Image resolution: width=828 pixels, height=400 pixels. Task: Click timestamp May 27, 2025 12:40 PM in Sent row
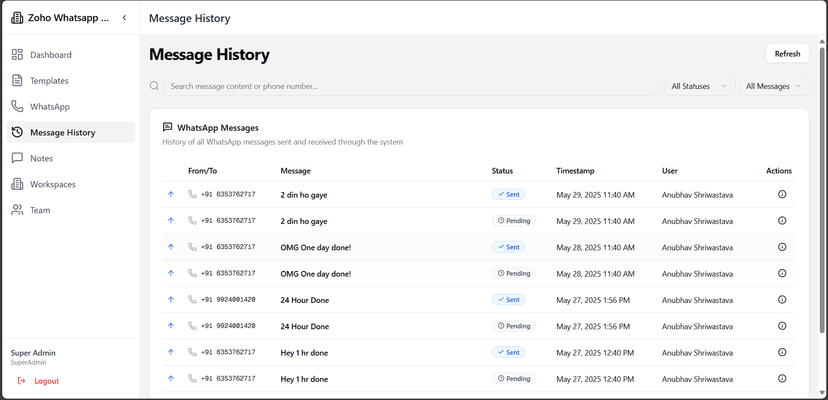(x=595, y=352)
